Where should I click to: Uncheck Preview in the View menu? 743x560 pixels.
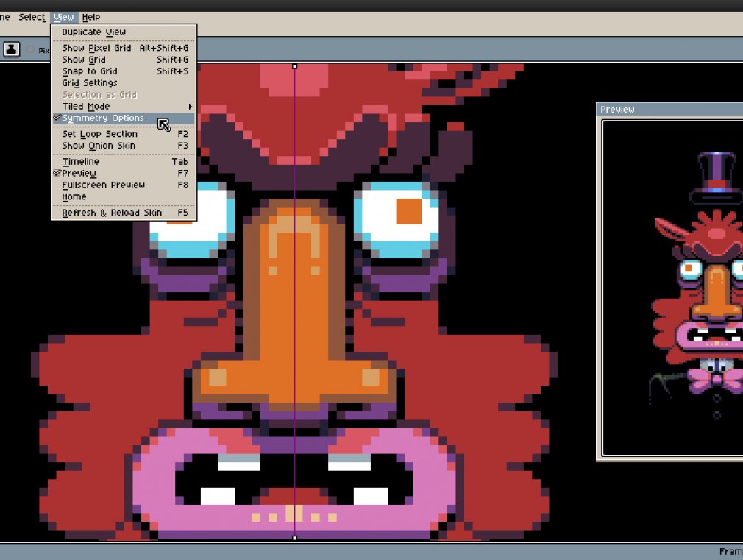point(124,173)
